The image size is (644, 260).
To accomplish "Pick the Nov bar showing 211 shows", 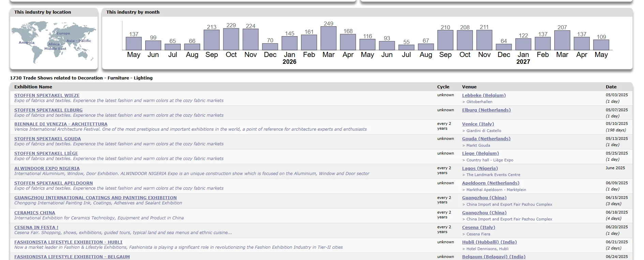I will (x=484, y=40).
